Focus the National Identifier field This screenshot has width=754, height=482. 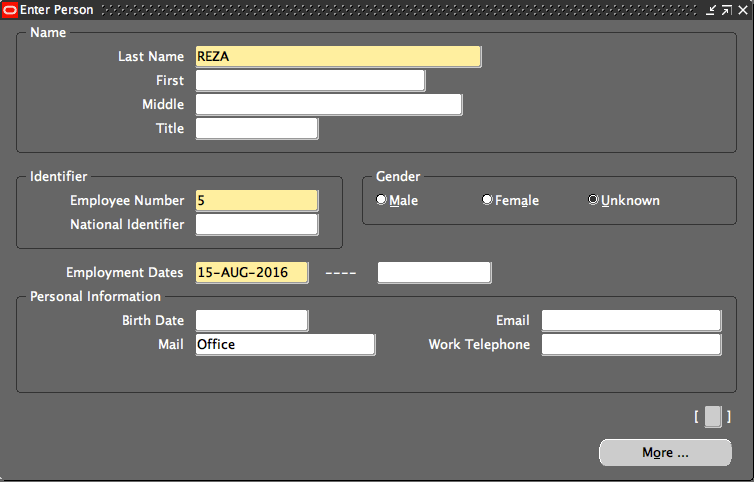pos(256,225)
